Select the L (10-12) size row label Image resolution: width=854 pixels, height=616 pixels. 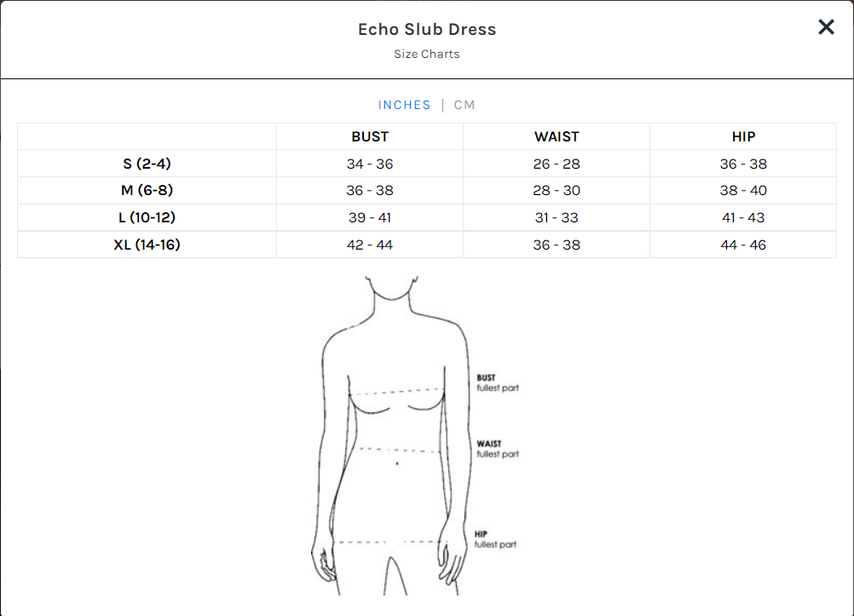(x=147, y=217)
